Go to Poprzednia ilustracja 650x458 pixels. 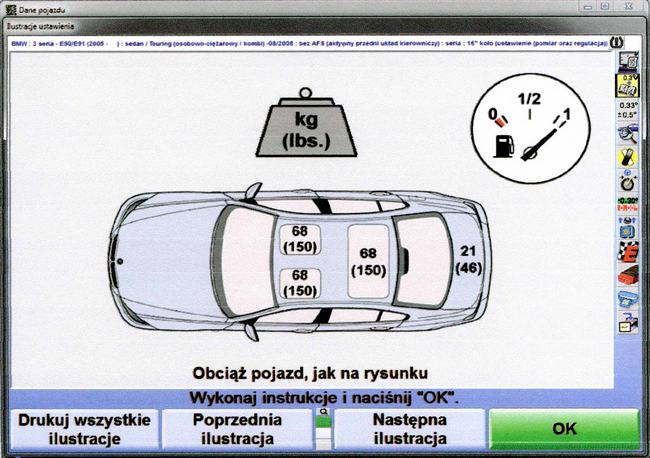point(237,429)
